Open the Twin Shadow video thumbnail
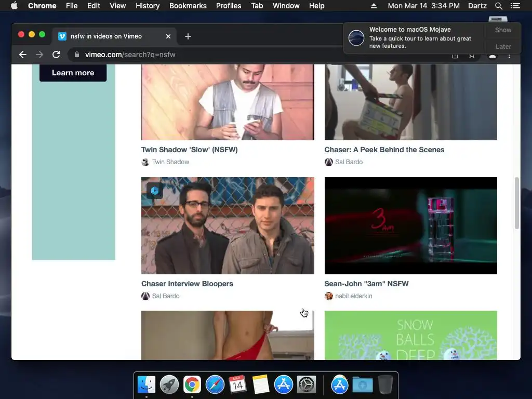The image size is (532, 399). 228,102
